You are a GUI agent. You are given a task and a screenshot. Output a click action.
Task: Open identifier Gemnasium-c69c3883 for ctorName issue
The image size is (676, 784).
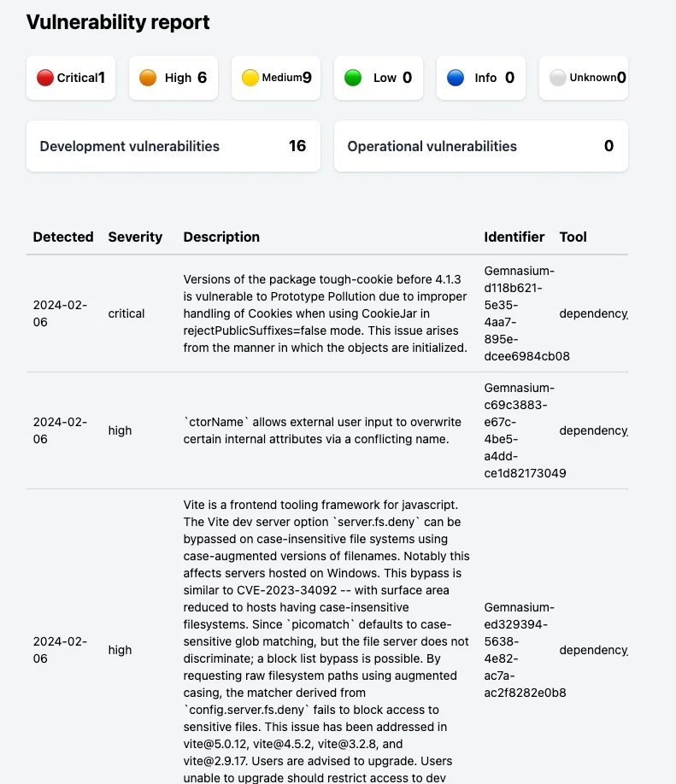(519, 430)
